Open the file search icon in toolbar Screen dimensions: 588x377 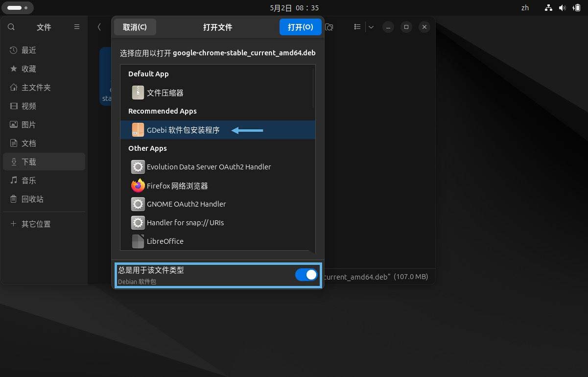[x=329, y=27]
